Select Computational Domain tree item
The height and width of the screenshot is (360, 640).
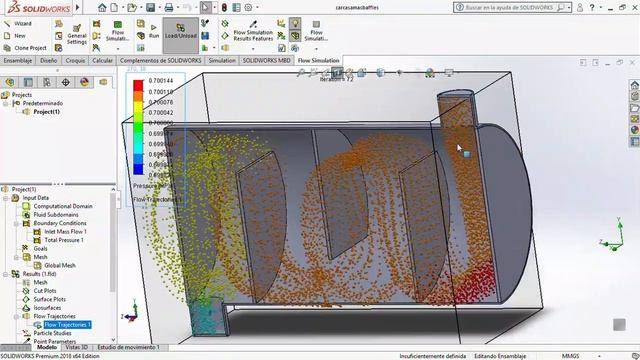(x=63, y=206)
